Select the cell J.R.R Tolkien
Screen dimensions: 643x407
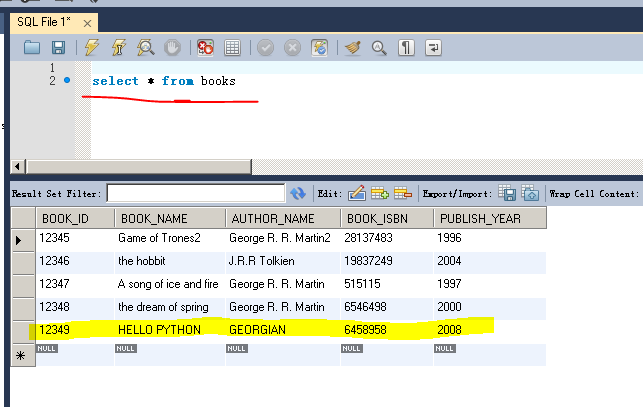point(283,261)
